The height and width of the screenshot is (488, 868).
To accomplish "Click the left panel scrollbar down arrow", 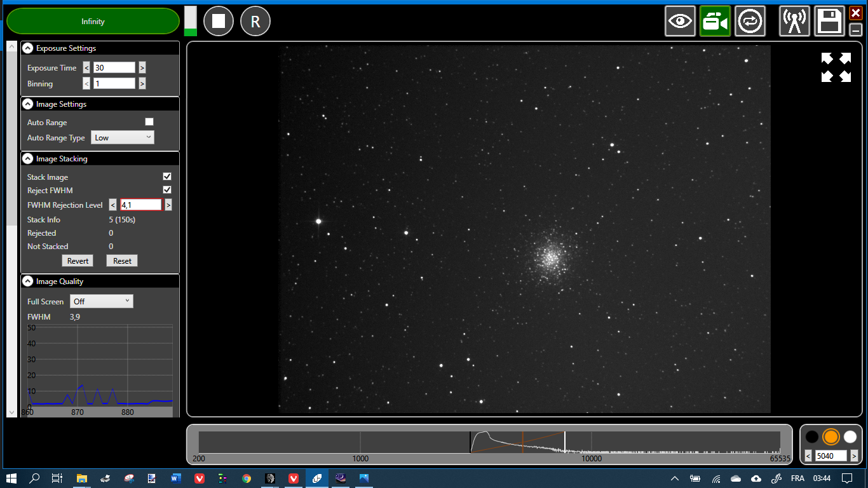I will tap(11, 412).
